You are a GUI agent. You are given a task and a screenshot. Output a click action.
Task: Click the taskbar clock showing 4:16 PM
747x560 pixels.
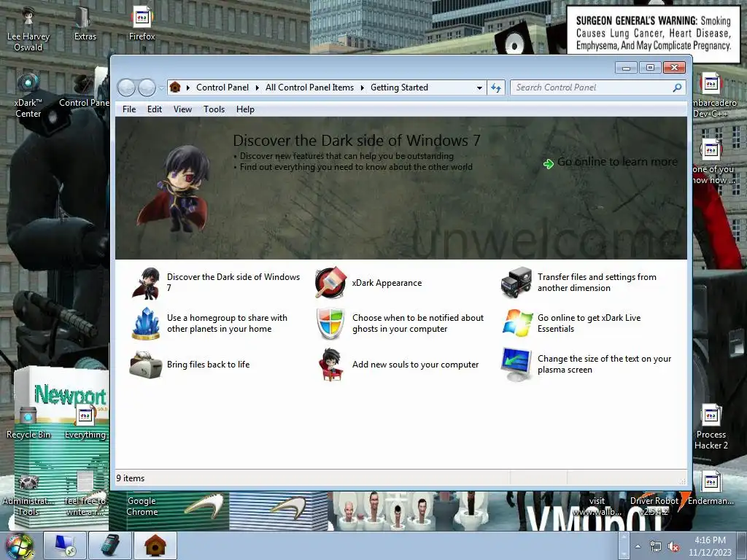(x=710, y=546)
